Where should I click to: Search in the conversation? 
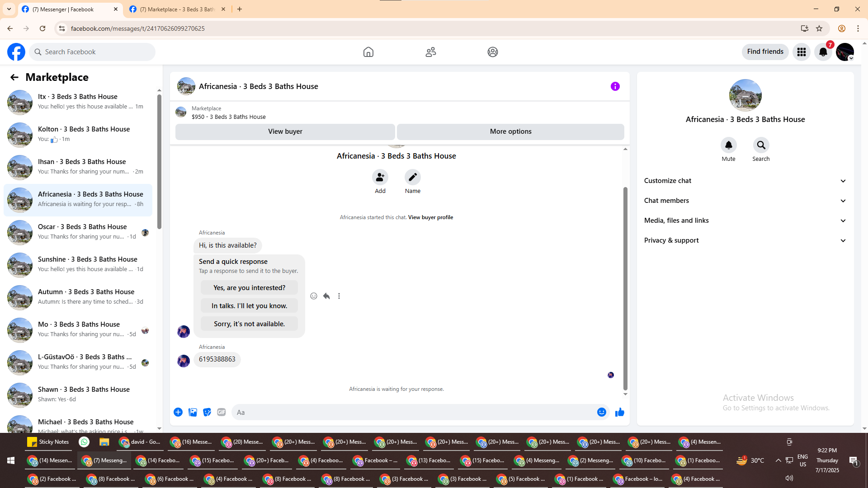(761, 145)
